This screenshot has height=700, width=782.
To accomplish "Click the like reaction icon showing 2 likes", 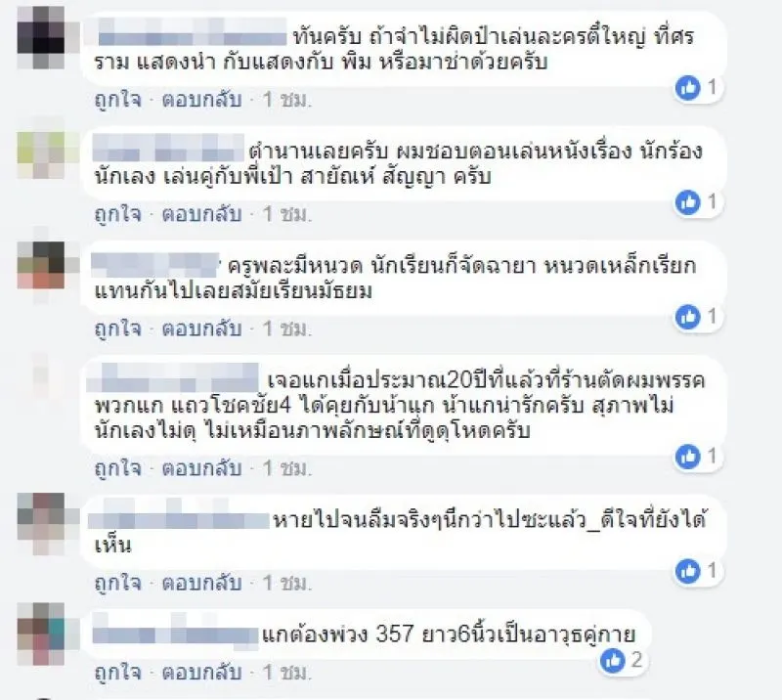I will 613,661.
